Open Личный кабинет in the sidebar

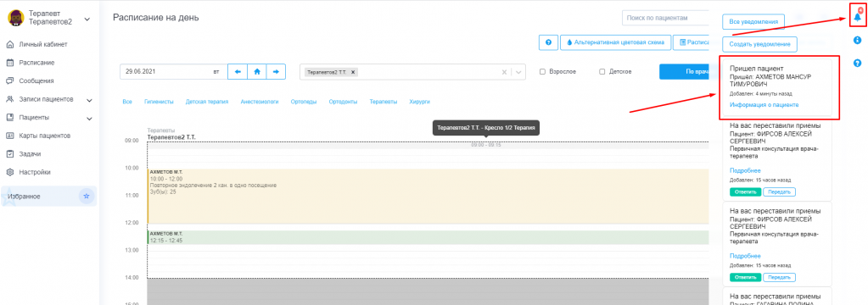pos(43,44)
